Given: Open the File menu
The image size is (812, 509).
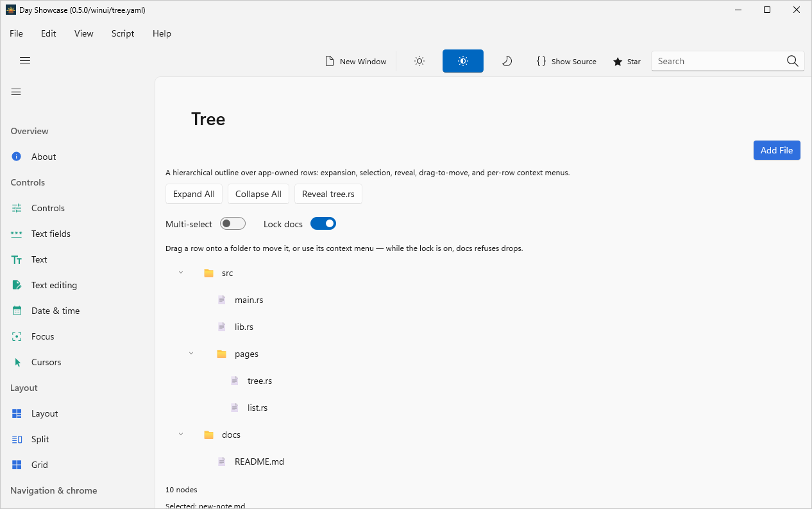Looking at the screenshot, I should pos(16,33).
